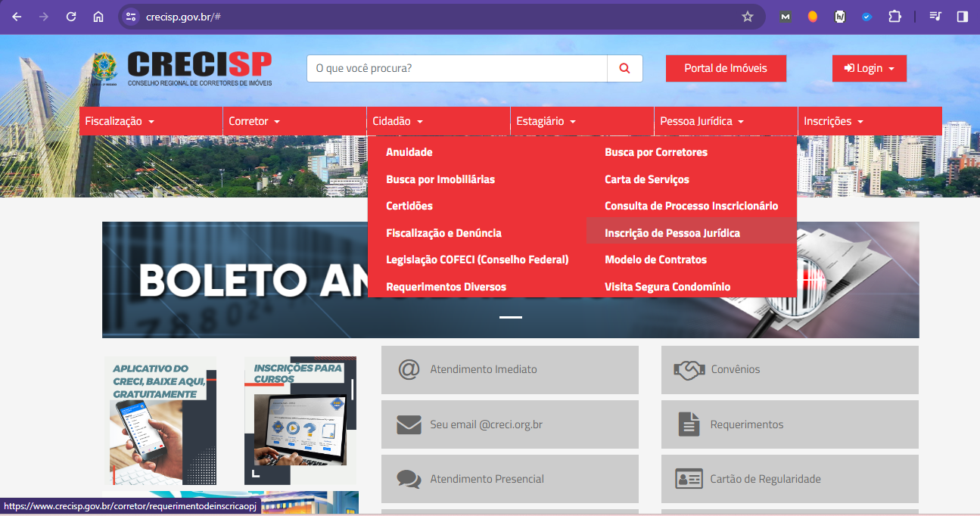
Task: Select Busca por Corretores
Action: click(x=656, y=152)
